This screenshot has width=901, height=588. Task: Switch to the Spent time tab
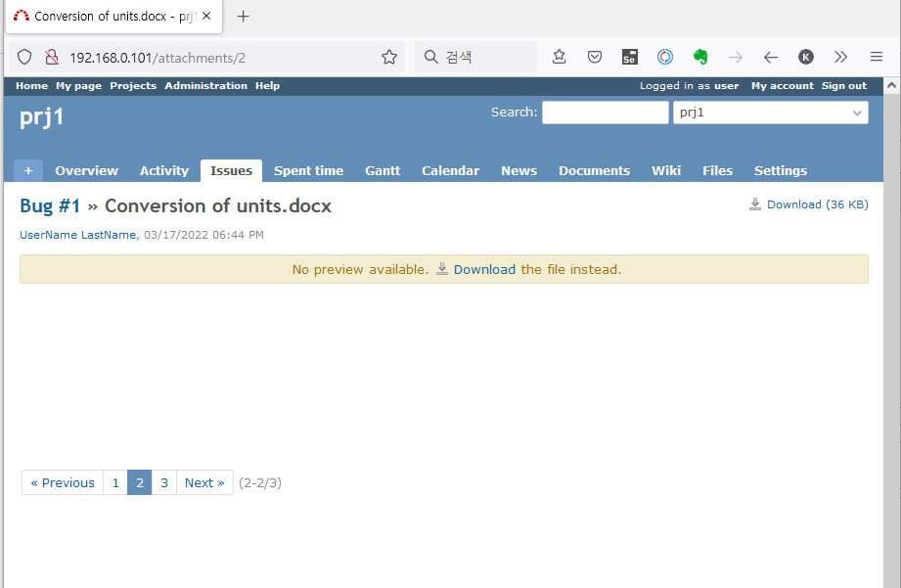308,169
